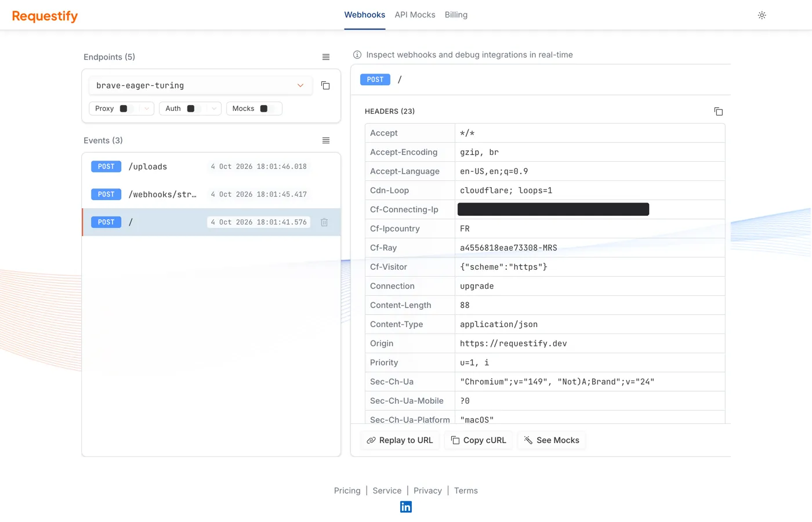Viewport: 812px width, 522px height.
Task: Select the POST "/" event row at 18:01:41.576
Action: click(x=211, y=222)
